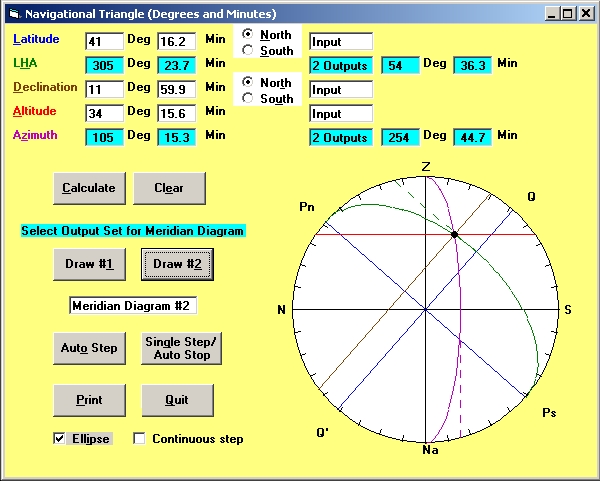Click the black dot on meridian diagram
The height and width of the screenshot is (481, 600).
click(454, 234)
